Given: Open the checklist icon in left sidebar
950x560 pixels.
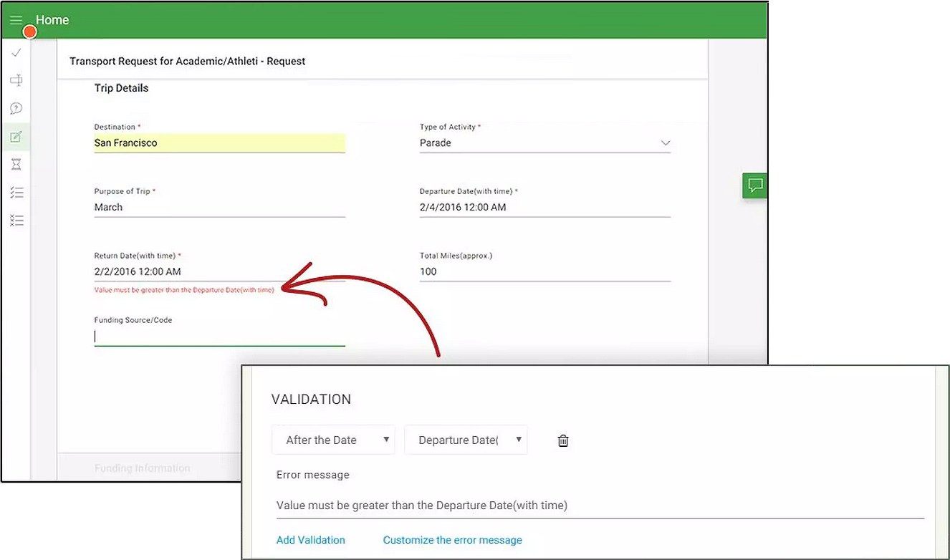Looking at the screenshot, I should tap(16, 193).
